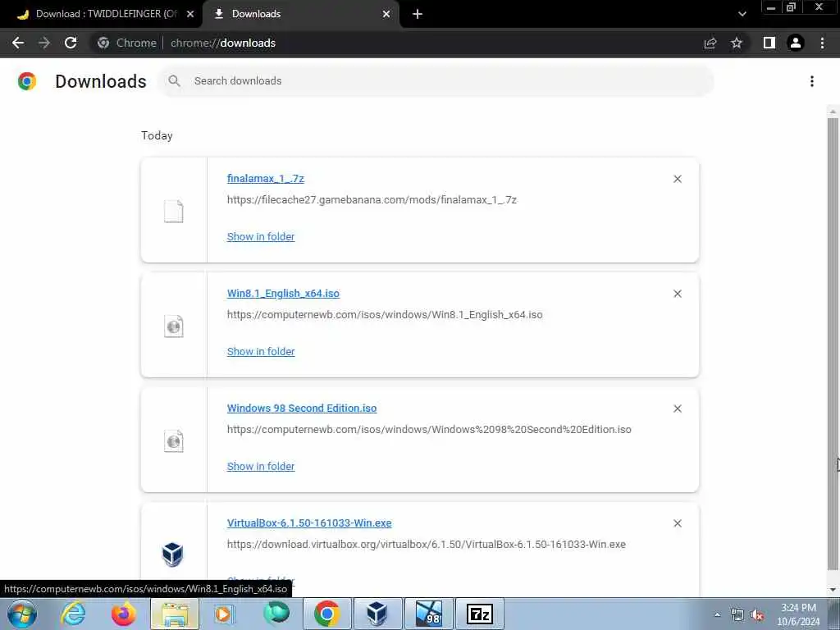
Task: Click the vertical scrollbar thumb
Action: click(x=833, y=343)
